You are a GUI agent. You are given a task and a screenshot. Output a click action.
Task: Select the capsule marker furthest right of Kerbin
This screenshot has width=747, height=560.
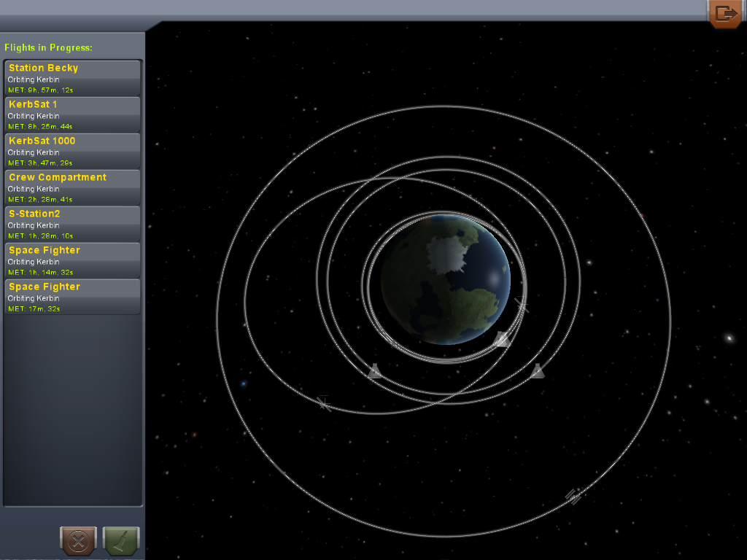(538, 371)
